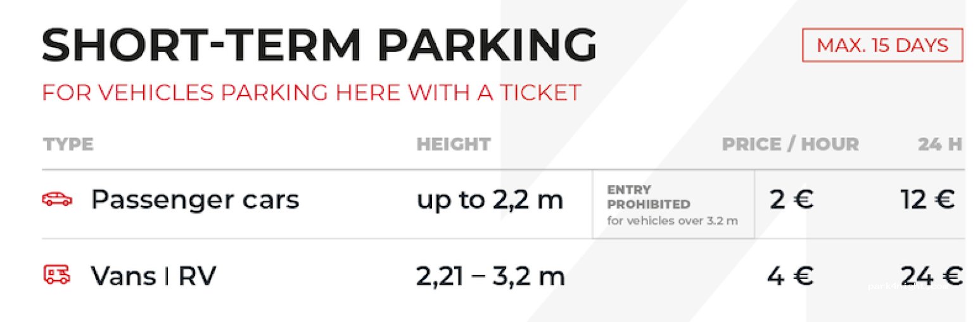Click the red passenger car icon
Screen dimensions: 980x322
(57, 199)
